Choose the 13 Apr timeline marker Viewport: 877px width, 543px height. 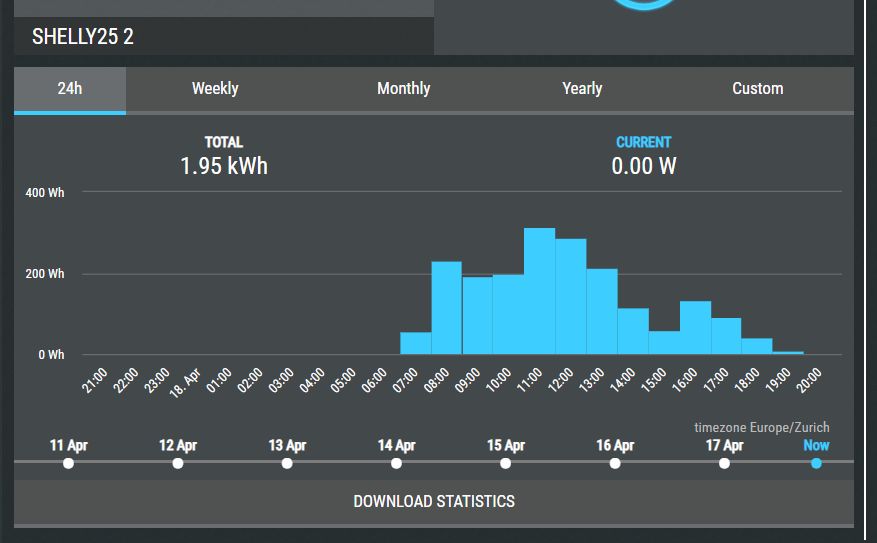click(287, 464)
